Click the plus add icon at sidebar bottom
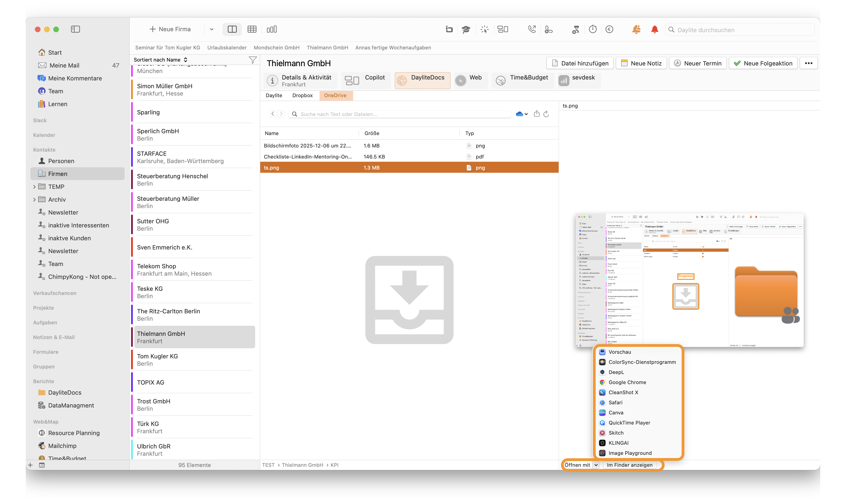The image size is (846, 504). point(30,465)
